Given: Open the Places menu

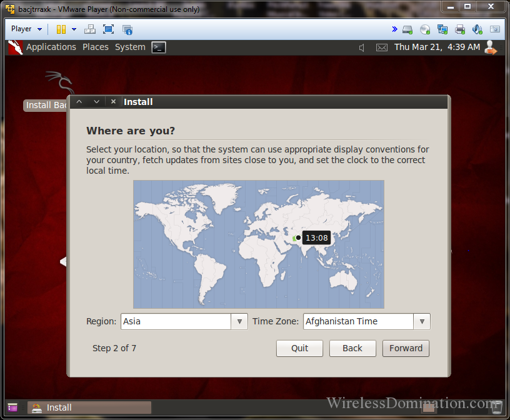Looking at the screenshot, I should pos(95,47).
